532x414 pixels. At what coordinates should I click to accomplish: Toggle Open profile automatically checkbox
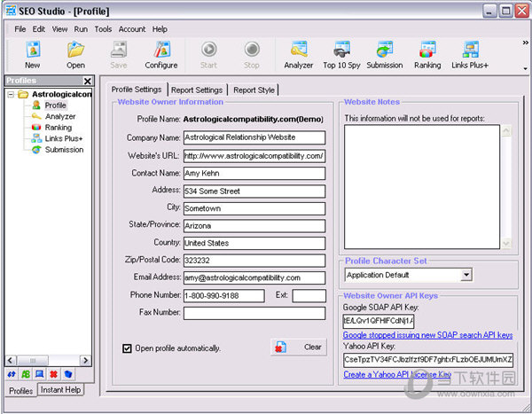coord(127,348)
